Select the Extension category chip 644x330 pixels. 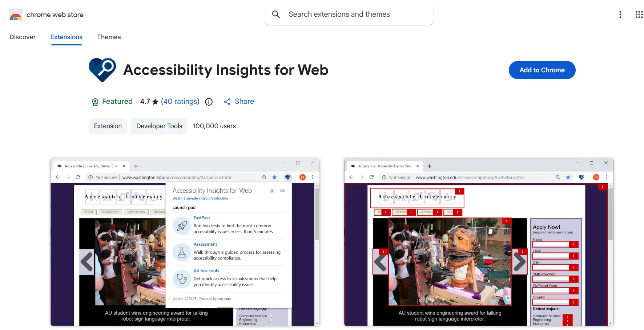pos(108,126)
